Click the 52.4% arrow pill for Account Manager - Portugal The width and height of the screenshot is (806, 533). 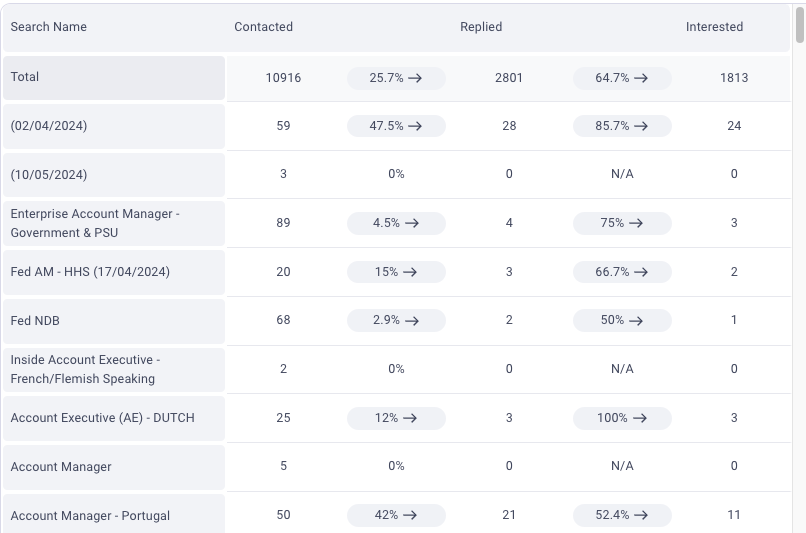point(622,515)
